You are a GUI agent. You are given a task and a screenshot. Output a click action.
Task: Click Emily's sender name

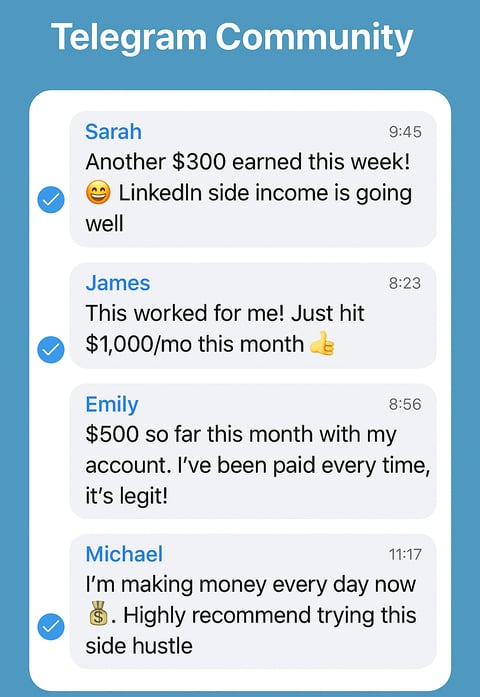pyautogui.click(x=112, y=405)
